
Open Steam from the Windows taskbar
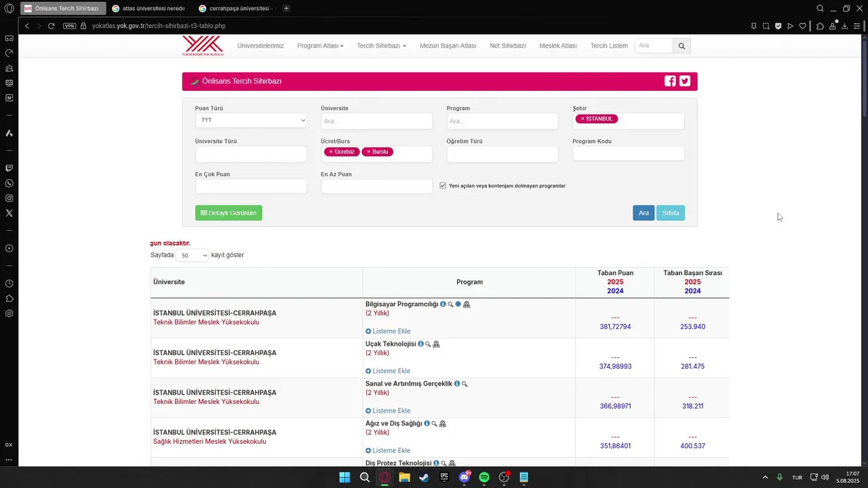424,477
